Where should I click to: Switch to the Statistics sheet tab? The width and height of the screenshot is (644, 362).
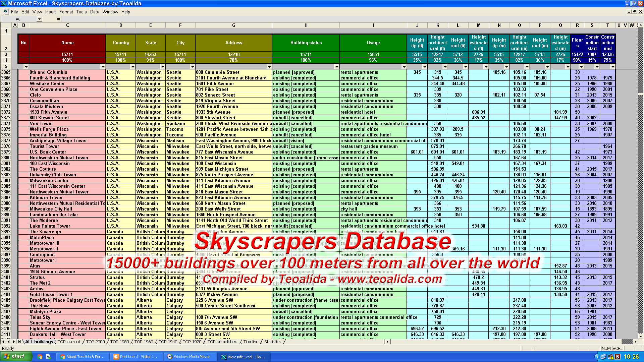tap(272, 342)
